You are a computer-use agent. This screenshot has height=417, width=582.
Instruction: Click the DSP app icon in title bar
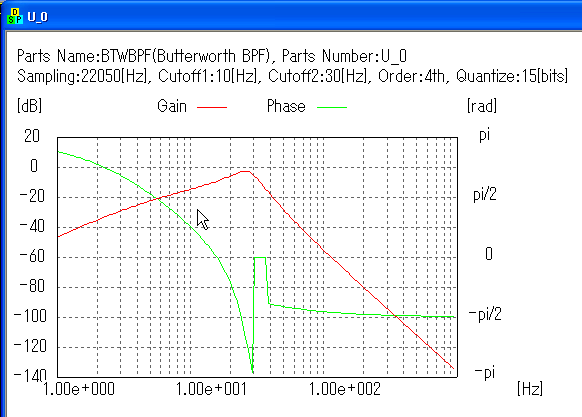[x=15, y=16]
